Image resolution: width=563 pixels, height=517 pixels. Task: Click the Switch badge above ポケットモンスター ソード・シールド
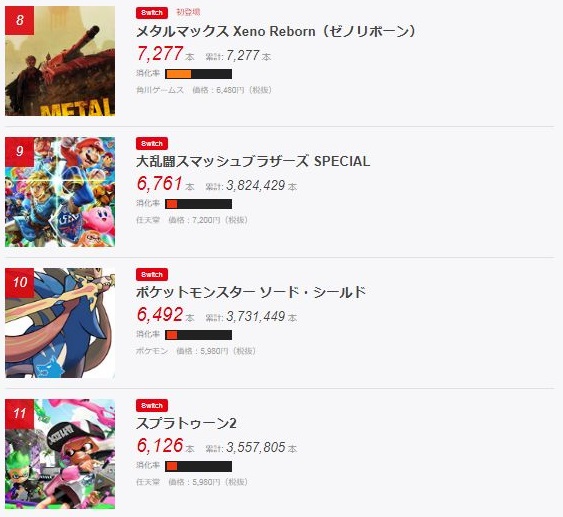click(x=152, y=275)
